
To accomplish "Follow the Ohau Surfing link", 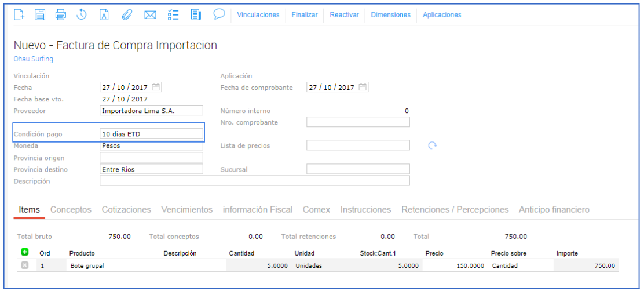I will point(33,59).
